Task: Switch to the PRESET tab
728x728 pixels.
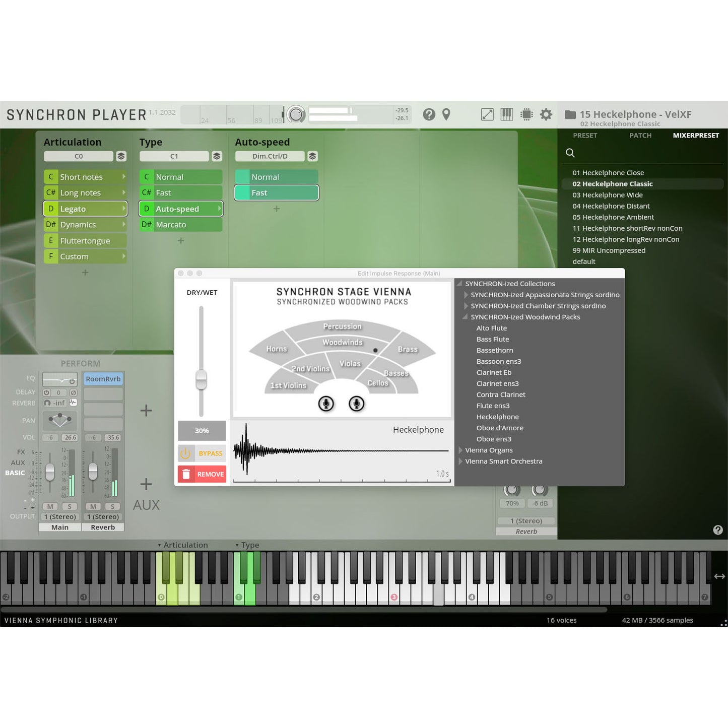Action: coord(584,136)
